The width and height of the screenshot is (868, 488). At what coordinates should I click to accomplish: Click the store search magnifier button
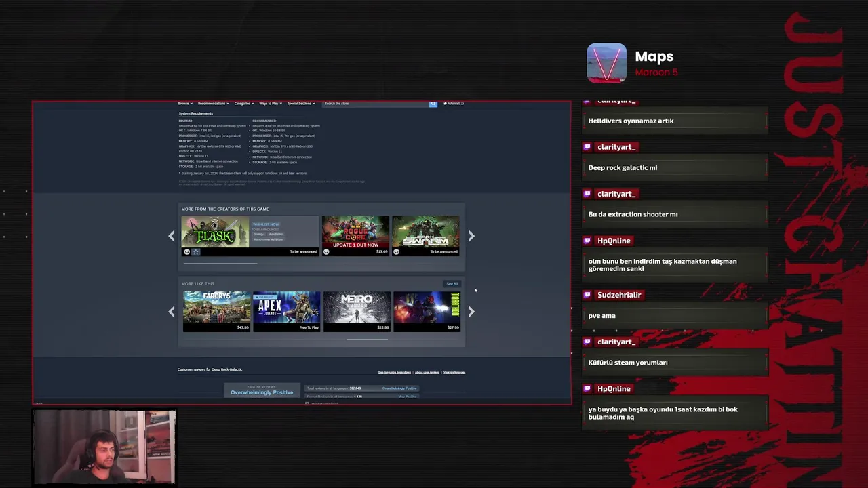(x=433, y=104)
